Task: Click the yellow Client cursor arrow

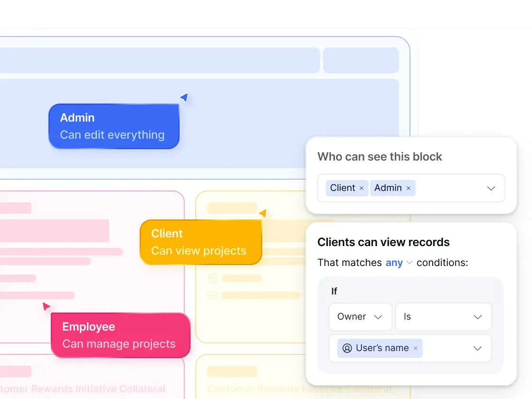Action: click(x=263, y=213)
